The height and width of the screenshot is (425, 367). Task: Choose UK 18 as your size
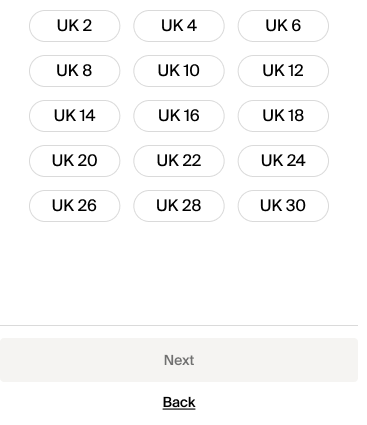(x=283, y=116)
